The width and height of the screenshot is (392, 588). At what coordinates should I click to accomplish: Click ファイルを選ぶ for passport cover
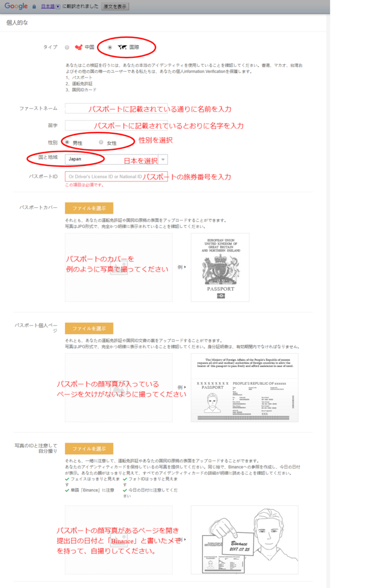pos(89,208)
